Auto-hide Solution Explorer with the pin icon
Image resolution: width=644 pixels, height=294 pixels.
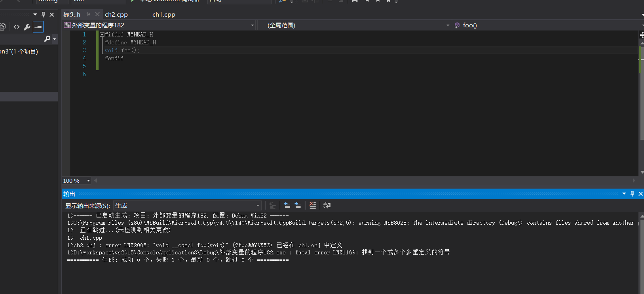[44, 14]
